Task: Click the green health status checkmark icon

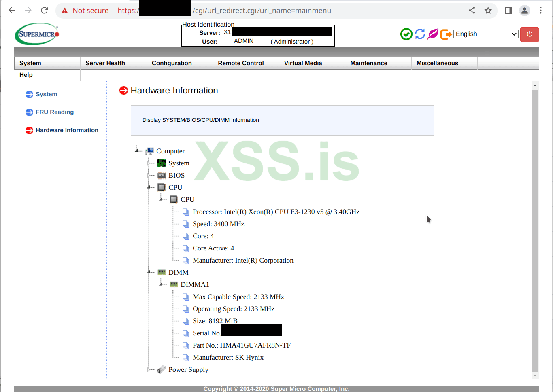Action: (x=406, y=34)
